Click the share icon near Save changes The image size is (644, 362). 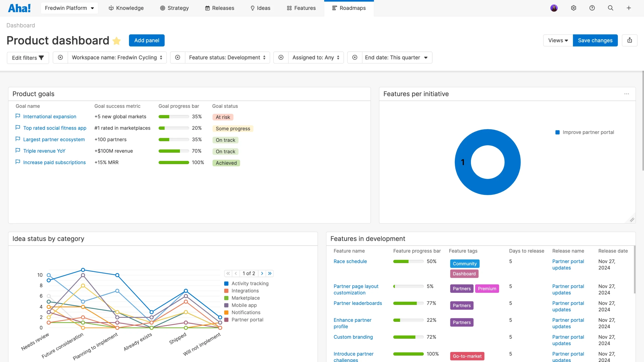tap(630, 40)
